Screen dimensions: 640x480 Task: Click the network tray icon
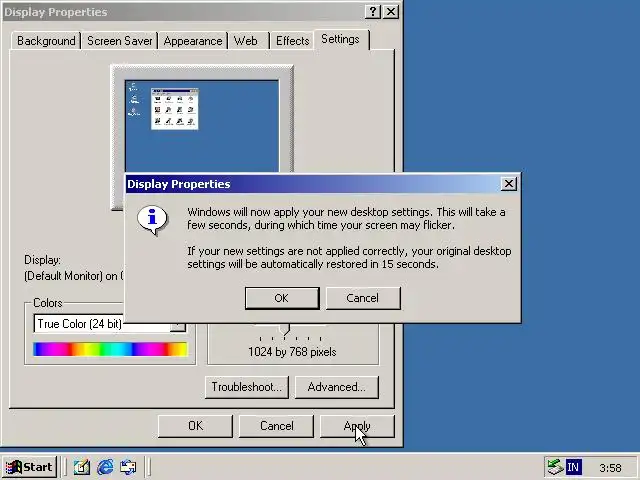click(x=555, y=467)
